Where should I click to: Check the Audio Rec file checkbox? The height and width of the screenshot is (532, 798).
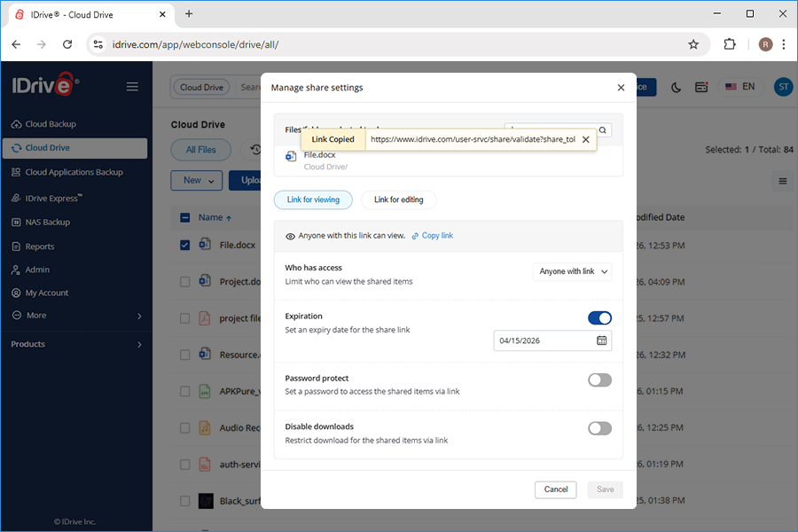[184, 428]
